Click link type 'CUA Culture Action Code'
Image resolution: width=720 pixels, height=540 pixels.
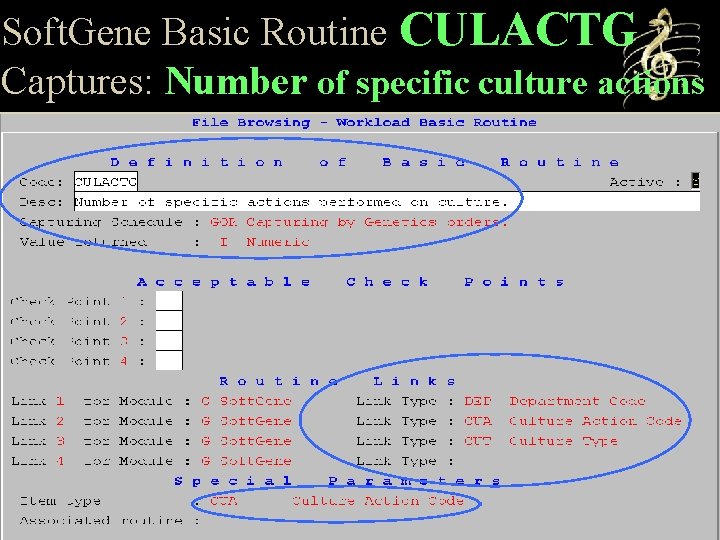point(573,421)
